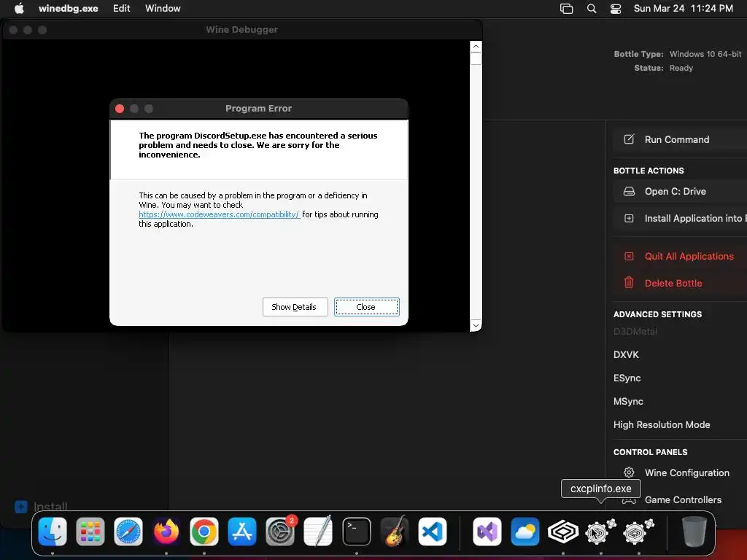Open System Settings with badge in Dock
The width and height of the screenshot is (747, 560).
pyautogui.click(x=280, y=532)
